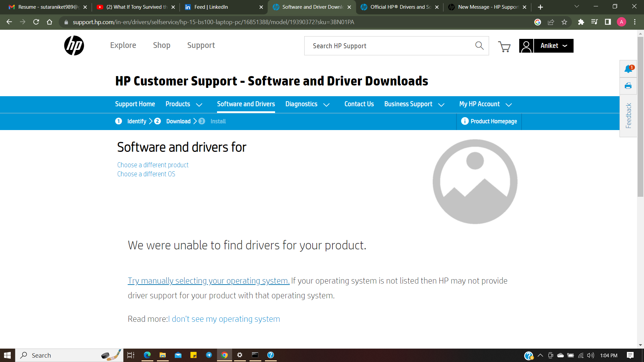The height and width of the screenshot is (362, 644).
Task: Open the browser extensions puzzle icon
Action: (x=581, y=22)
